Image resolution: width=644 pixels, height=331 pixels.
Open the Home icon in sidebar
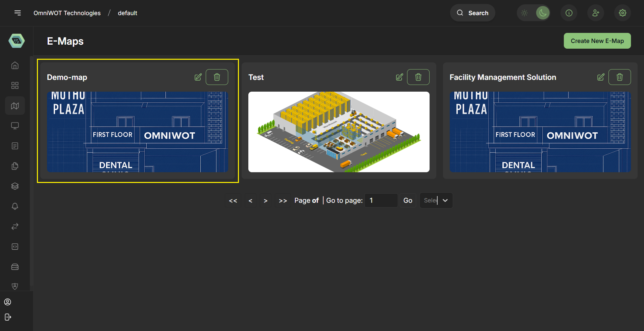click(x=15, y=65)
